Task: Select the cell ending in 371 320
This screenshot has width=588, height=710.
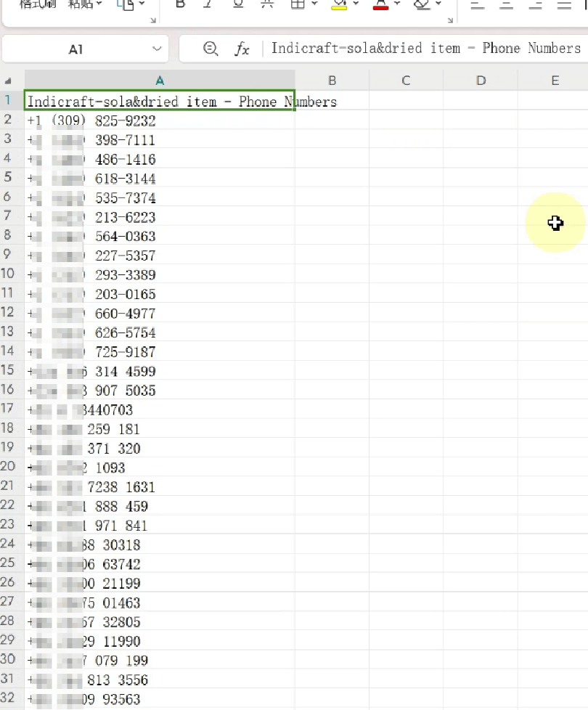Action: pyautogui.click(x=159, y=448)
